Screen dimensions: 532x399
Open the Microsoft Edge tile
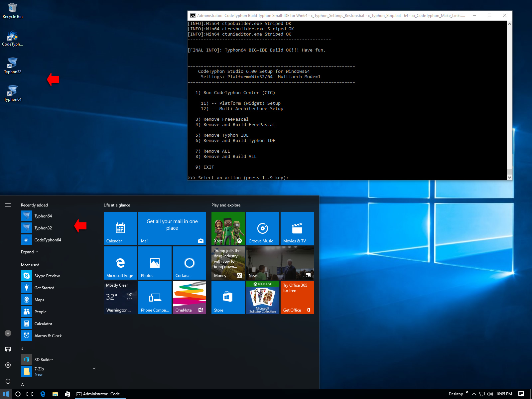pyautogui.click(x=120, y=263)
